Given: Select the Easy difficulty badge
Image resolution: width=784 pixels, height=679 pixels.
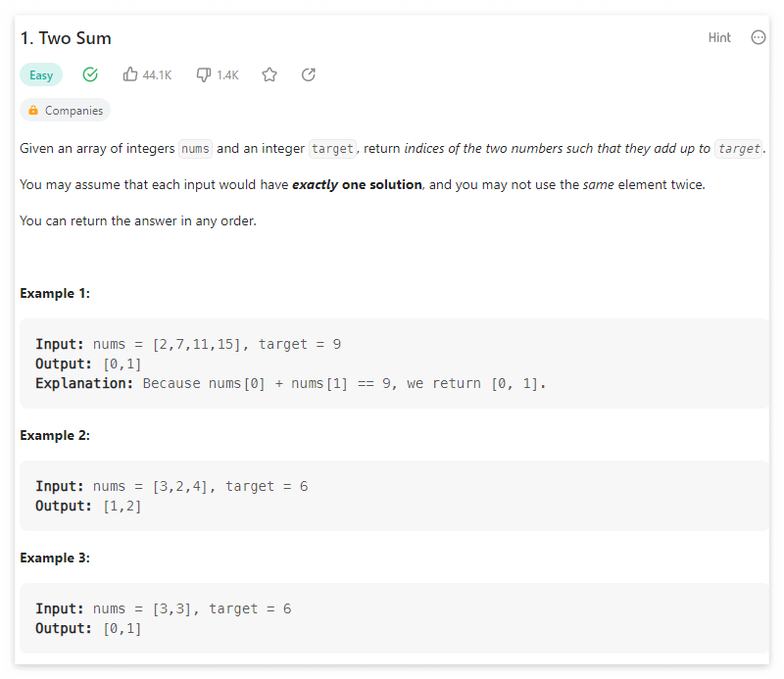Looking at the screenshot, I should [40, 73].
